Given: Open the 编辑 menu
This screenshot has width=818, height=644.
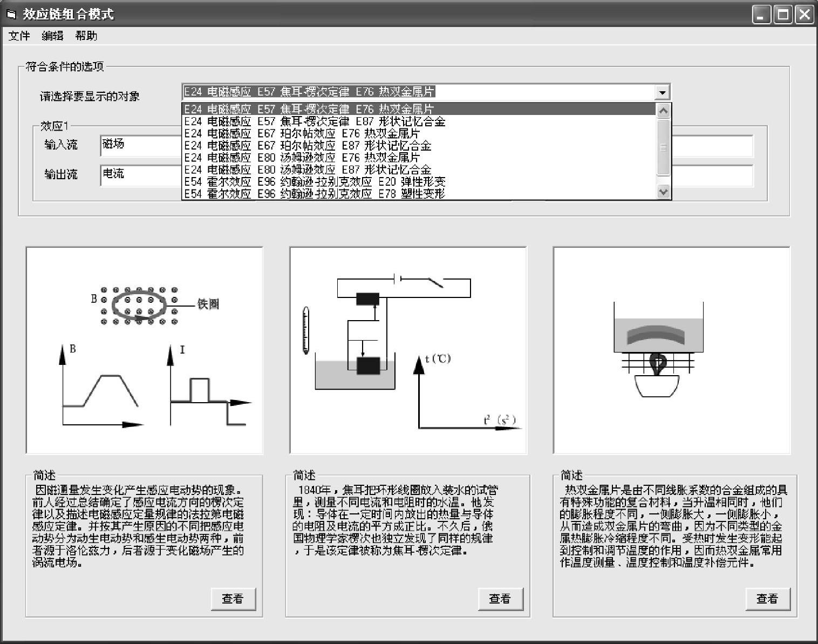Looking at the screenshot, I should pyautogui.click(x=53, y=36).
